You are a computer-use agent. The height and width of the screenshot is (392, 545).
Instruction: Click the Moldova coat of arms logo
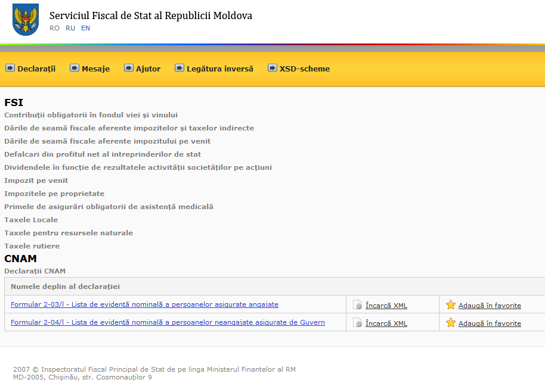[25, 20]
